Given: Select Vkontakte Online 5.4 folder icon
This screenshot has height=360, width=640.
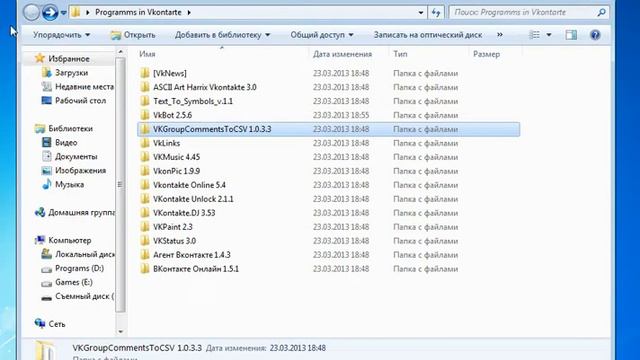Looking at the screenshot, I should (144, 185).
